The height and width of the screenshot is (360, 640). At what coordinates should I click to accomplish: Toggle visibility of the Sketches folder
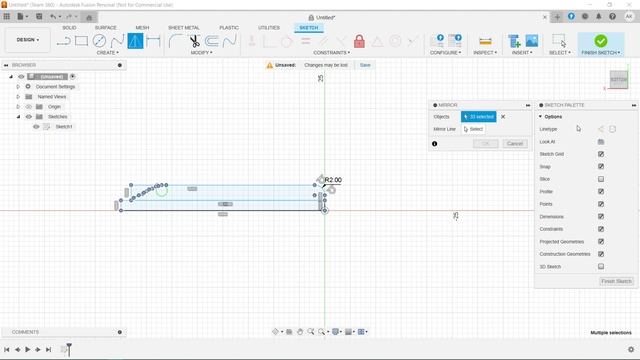pyautogui.click(x=29, y=117)
